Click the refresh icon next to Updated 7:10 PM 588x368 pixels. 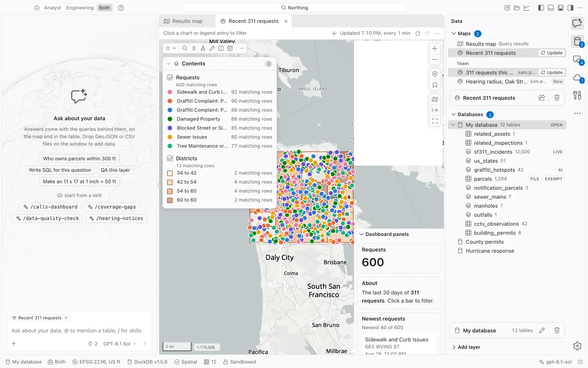tap(418, 34)
